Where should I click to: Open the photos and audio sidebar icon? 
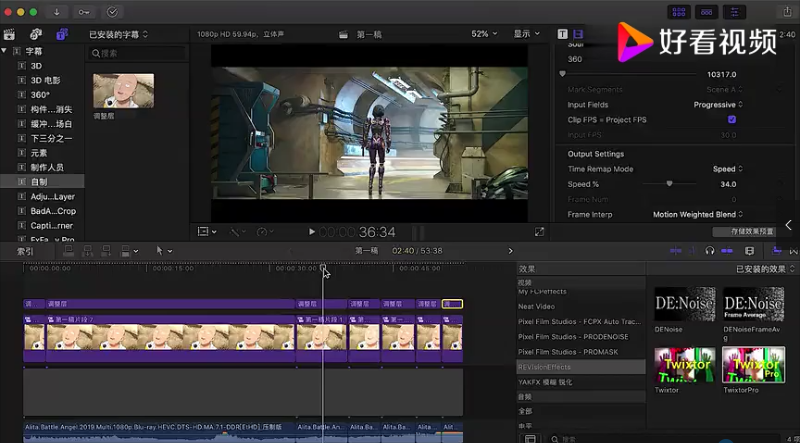point(36,34)
